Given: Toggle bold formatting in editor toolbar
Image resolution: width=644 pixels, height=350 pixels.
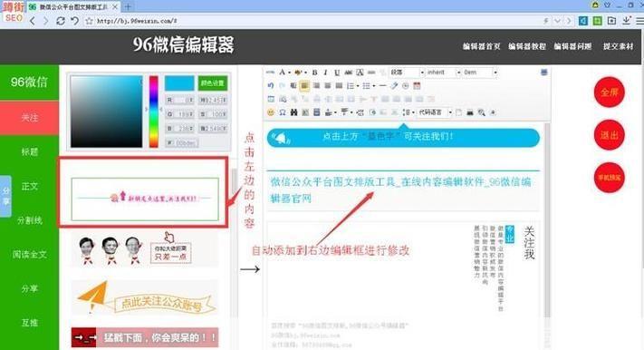Looking at the screenshot, I should point(314,73).
